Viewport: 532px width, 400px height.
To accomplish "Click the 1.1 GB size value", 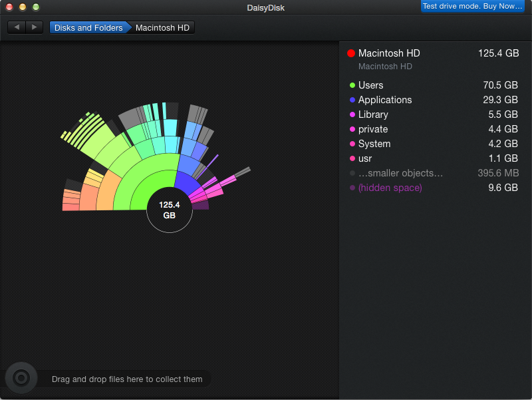I will point(503,158).
